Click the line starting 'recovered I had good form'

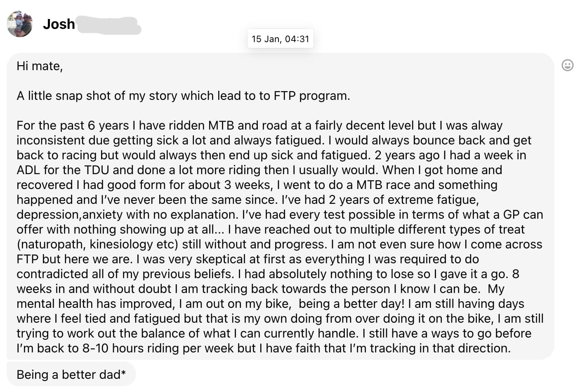click(257, 185)
